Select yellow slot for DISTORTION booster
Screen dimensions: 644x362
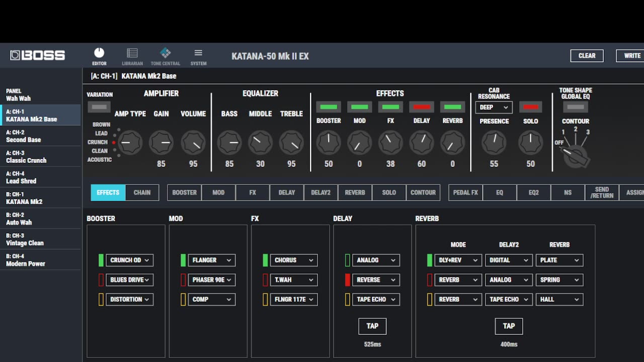(x=101, y=299)
